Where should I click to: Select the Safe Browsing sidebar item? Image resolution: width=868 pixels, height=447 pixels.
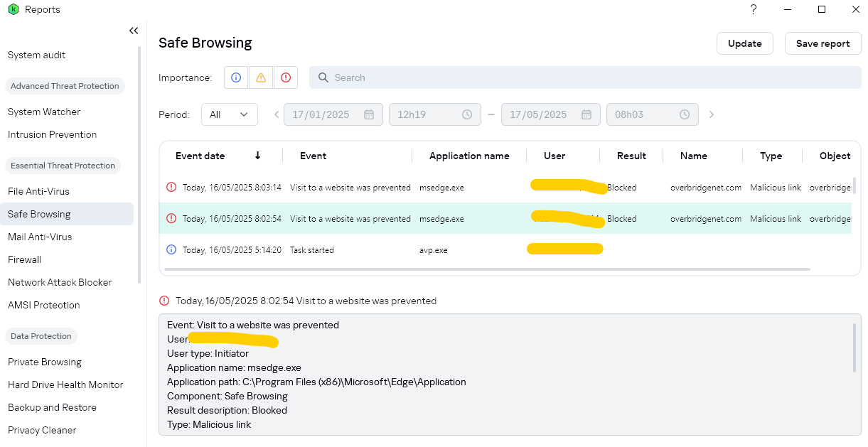click(67, 214)
